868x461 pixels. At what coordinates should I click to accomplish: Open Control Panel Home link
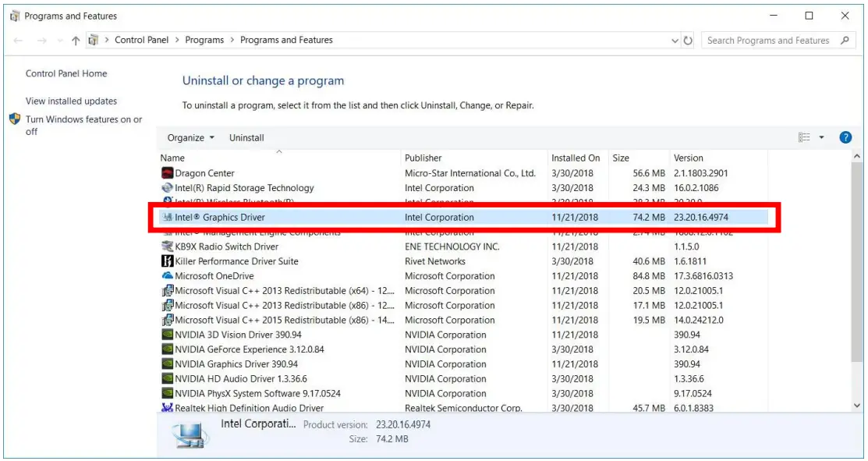coord(66,74)
